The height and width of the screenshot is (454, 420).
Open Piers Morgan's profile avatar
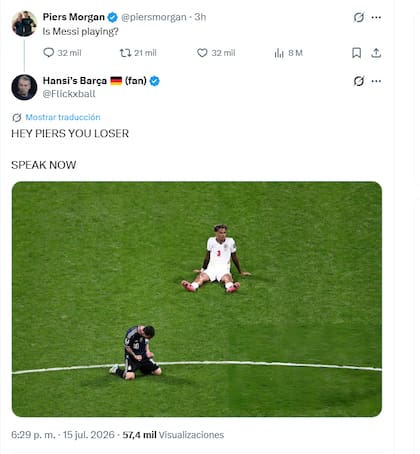(x=24, y=23)
